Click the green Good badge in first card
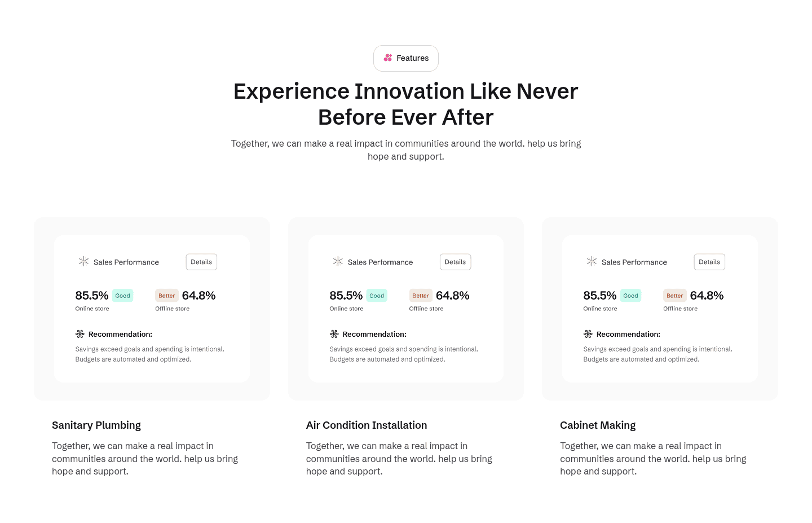The image size is (812, 523). tap(122, 296)
